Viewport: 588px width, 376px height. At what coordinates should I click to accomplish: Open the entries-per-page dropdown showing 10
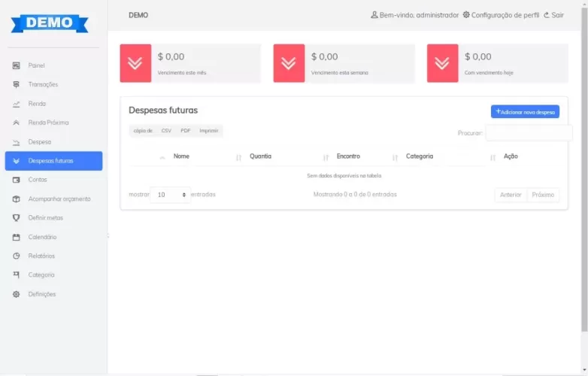170,195
